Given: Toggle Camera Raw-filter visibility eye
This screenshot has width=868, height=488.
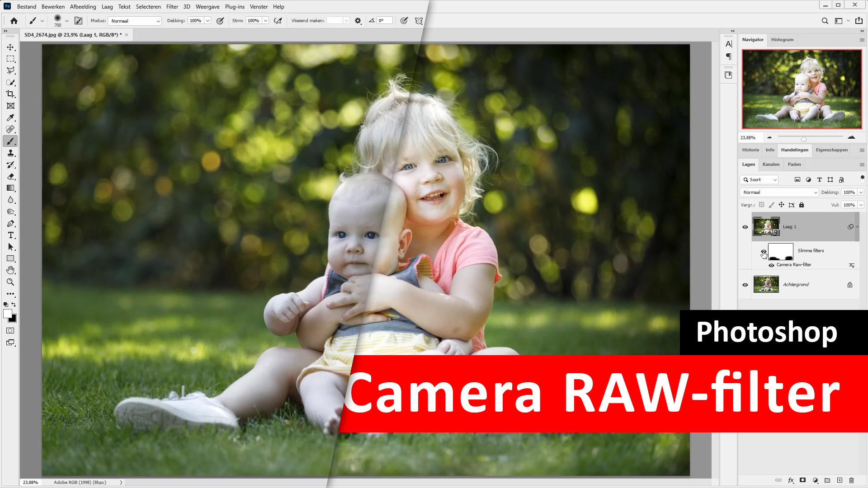Looking at the screenshot, I should click(x=771, y=265).
